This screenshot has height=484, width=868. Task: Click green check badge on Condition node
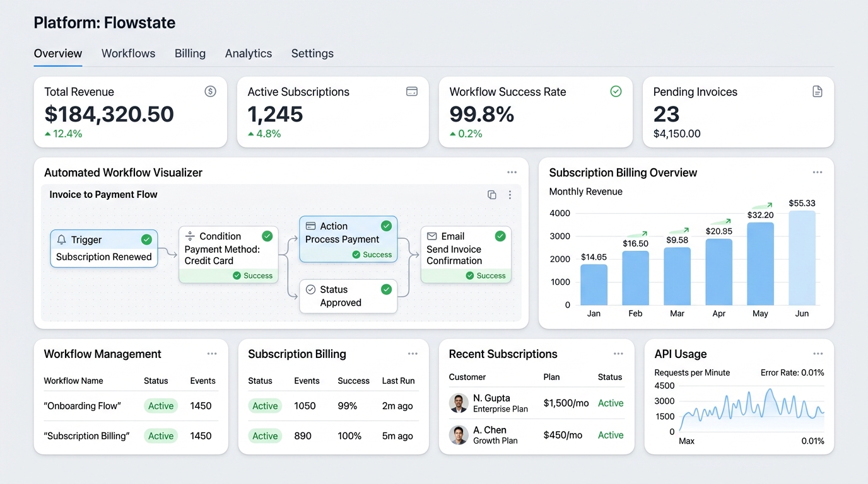pos(267,236)
